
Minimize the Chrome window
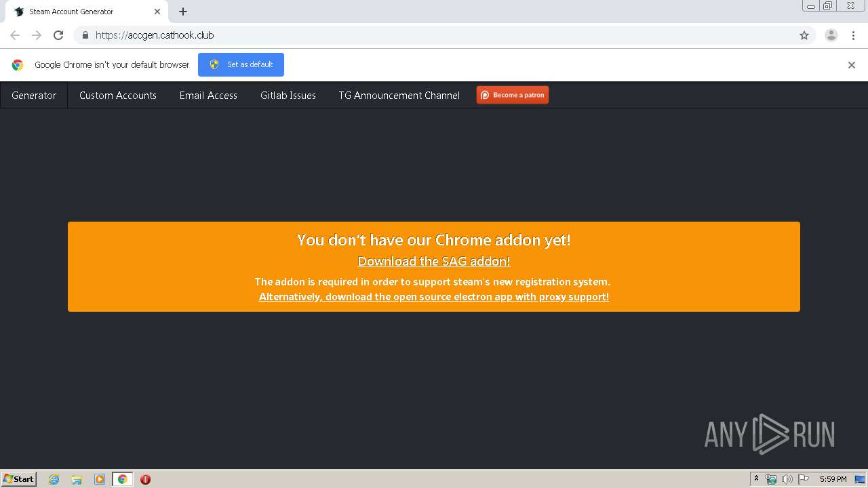(x=811, y=5)
